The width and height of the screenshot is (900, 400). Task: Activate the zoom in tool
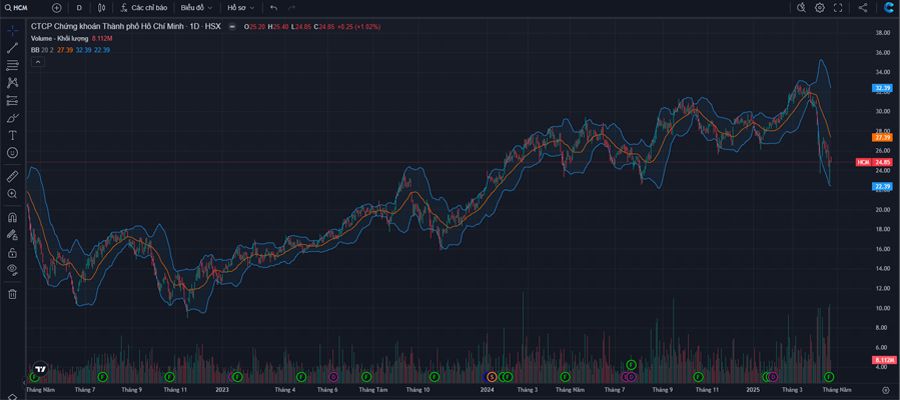tap(13, 193)
